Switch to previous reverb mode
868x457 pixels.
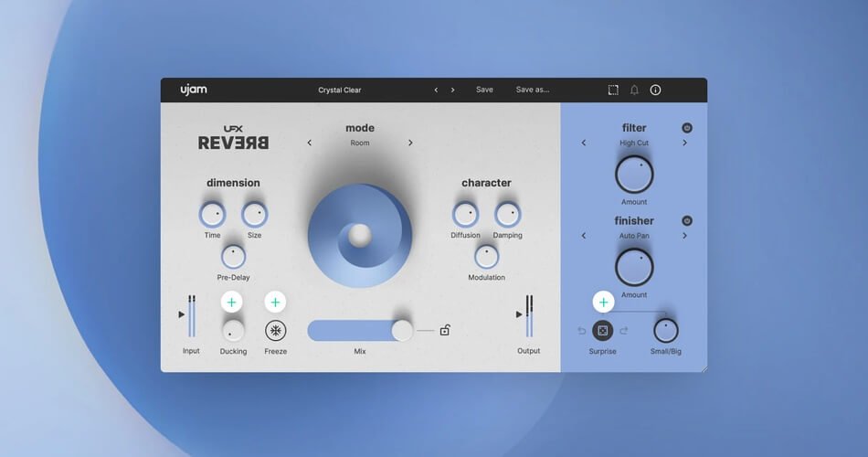[x=310, y=143]
